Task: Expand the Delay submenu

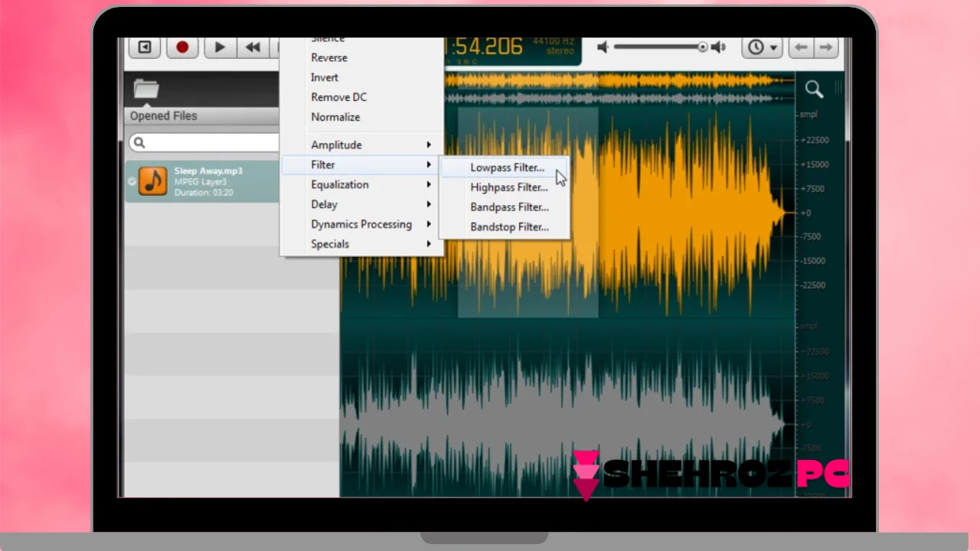Action: 361,204
